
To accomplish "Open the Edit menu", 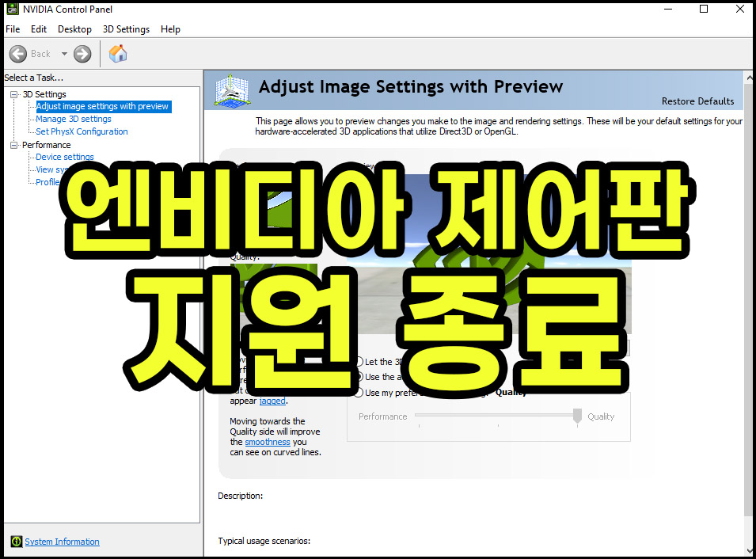I will [39, 29].
